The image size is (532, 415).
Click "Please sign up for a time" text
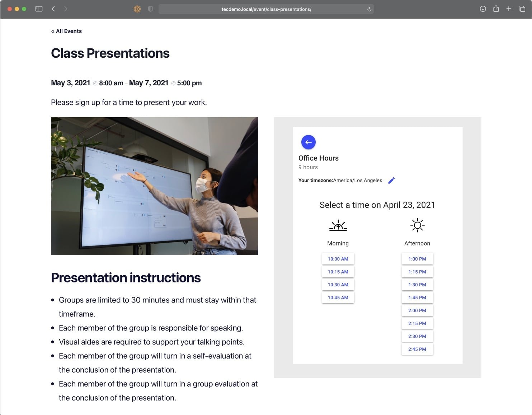point(129,102)
